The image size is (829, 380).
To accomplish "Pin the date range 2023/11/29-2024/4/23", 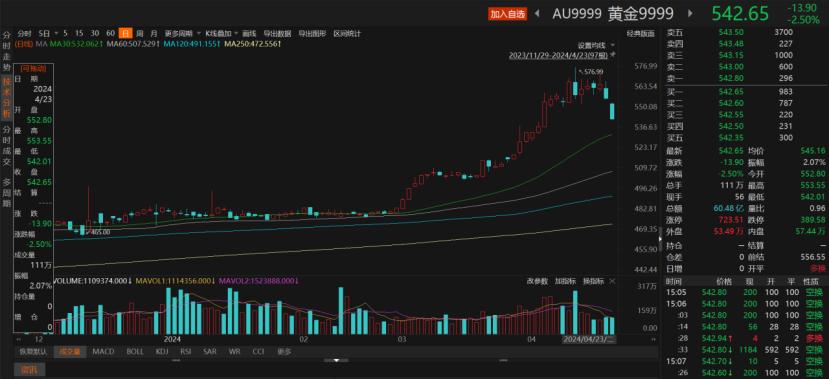I will click(614, 54).
